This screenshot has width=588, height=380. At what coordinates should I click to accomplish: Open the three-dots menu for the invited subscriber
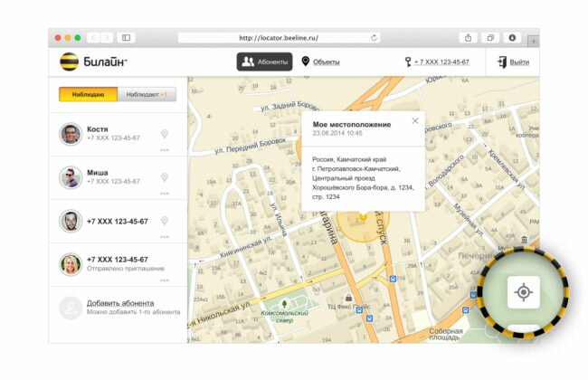(165, 280)
